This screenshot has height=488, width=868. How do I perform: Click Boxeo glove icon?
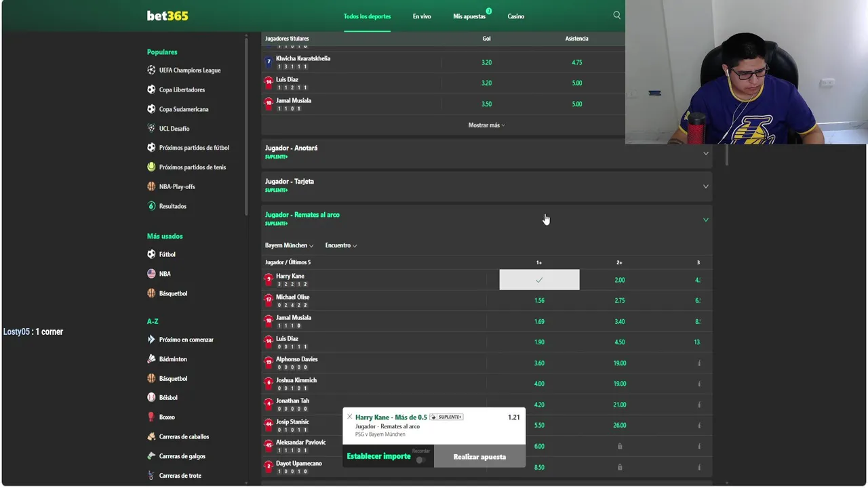(151, 417)
